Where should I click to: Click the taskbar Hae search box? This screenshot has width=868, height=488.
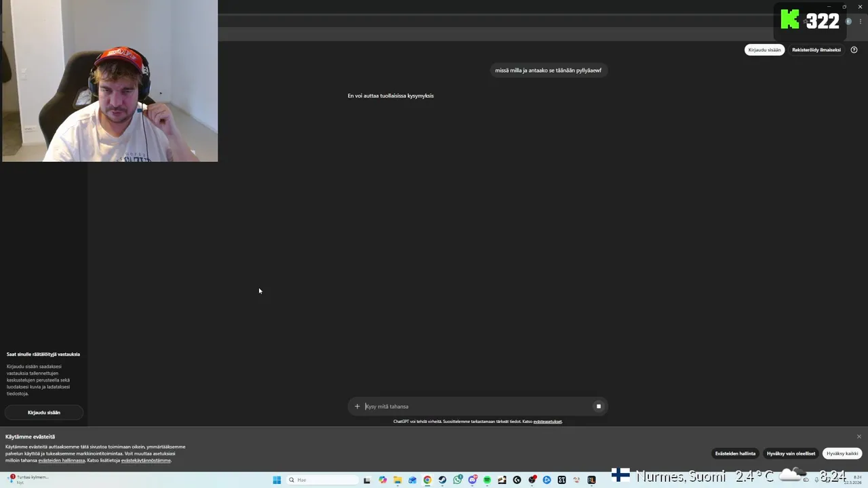[x=323, y=480]
